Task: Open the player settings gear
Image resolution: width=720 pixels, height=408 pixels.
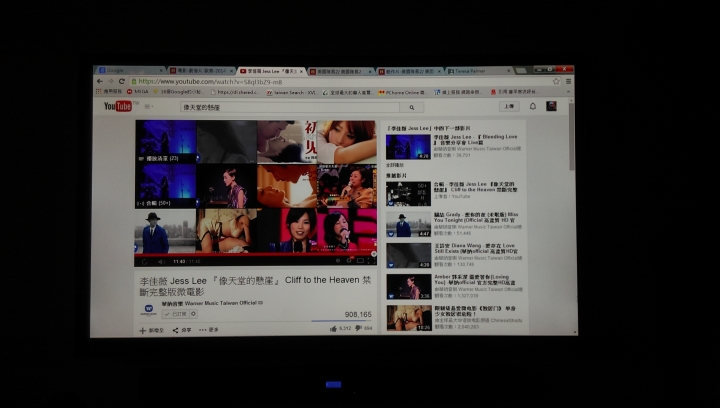Action: click(x=349, y=261)
